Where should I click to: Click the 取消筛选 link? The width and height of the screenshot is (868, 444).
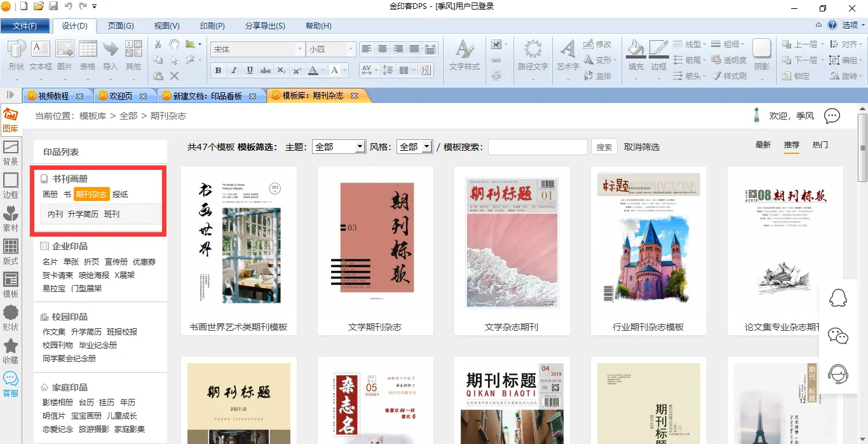pos(642,147)
